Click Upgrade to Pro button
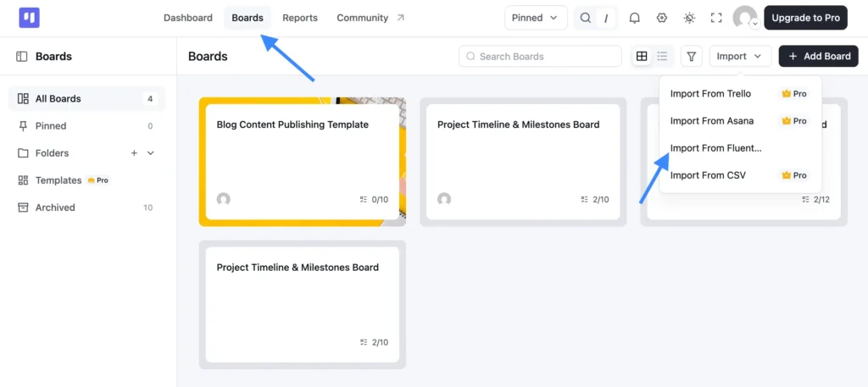868x387 pixels. [x=805, y=18]
